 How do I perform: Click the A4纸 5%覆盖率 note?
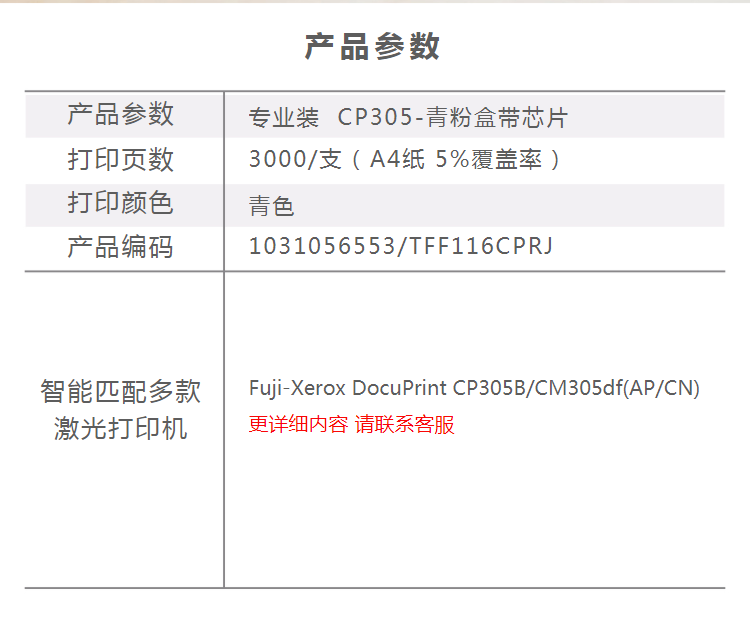pos(456,159)
